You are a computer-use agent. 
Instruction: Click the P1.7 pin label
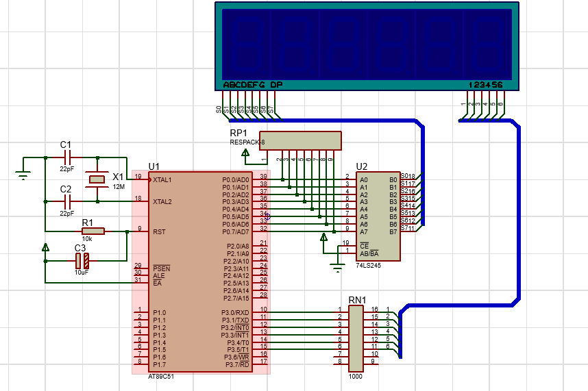[x=160, y=364]
